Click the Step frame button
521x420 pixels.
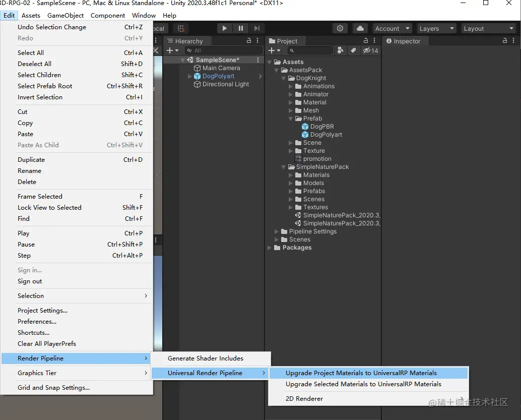pyautogui.click(x=256, y=28)
